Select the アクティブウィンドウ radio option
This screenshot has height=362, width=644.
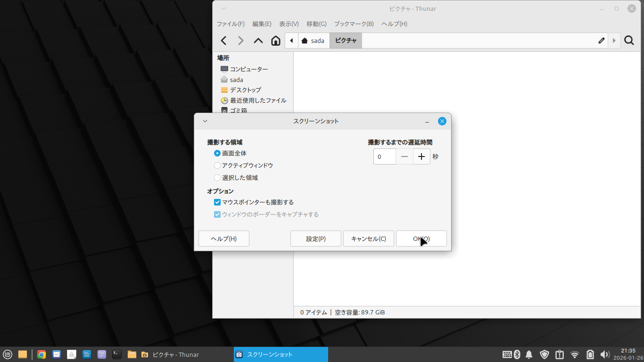coord(217,165)
